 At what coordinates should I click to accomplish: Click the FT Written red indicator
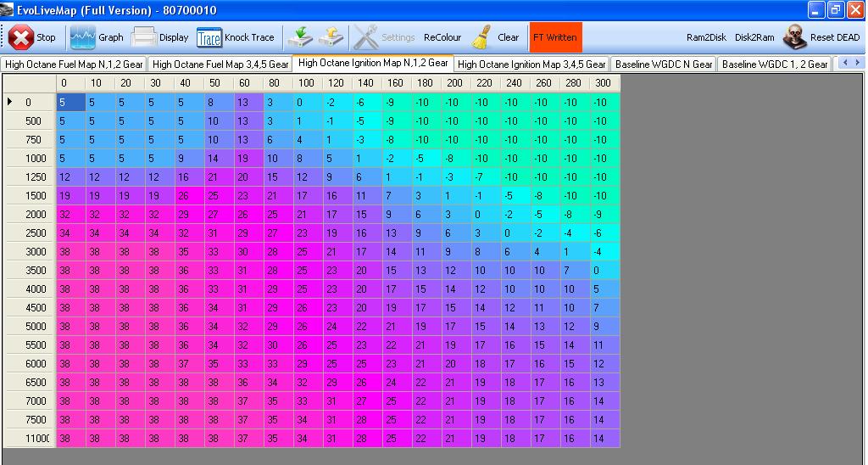[x=555, y=37]
